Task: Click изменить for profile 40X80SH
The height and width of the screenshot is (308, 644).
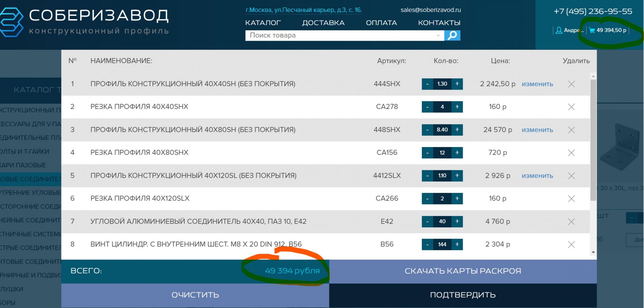Action: click(537, 130)
